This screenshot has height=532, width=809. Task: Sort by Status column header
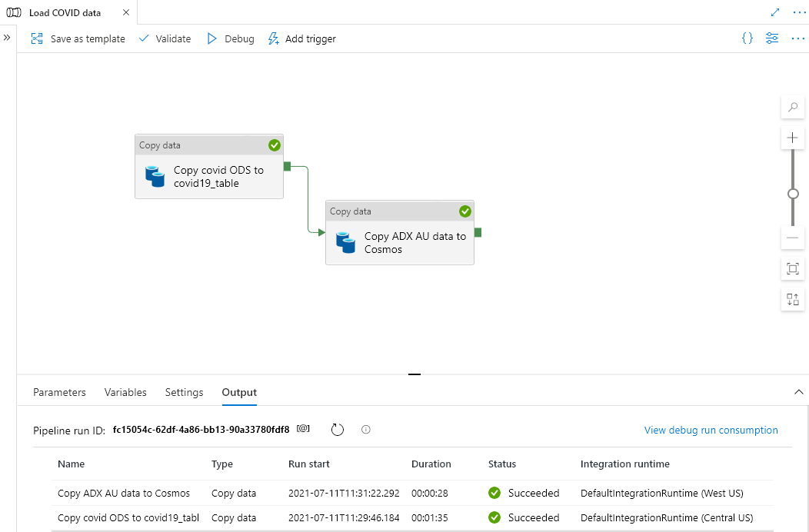click(502, 464)
